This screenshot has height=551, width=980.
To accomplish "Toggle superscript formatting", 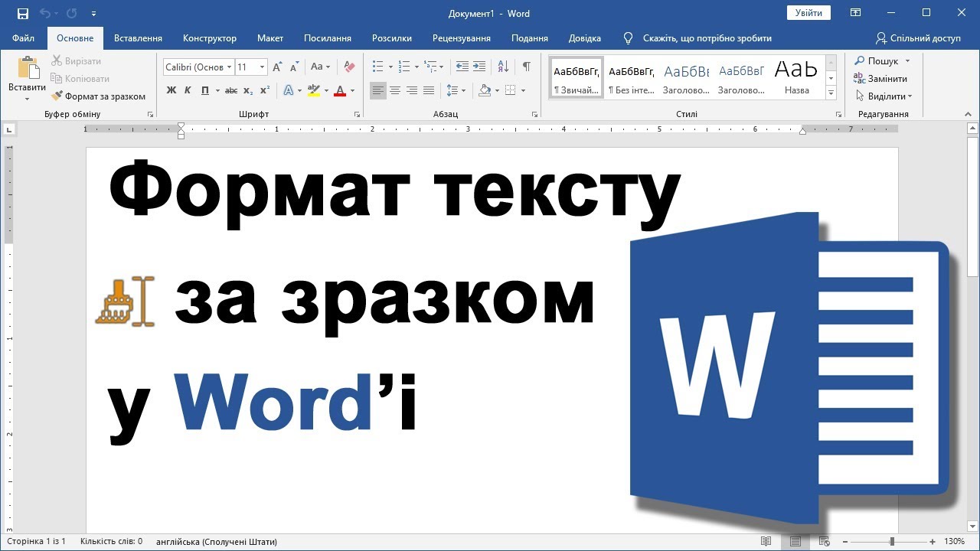I will pos(265,90).
